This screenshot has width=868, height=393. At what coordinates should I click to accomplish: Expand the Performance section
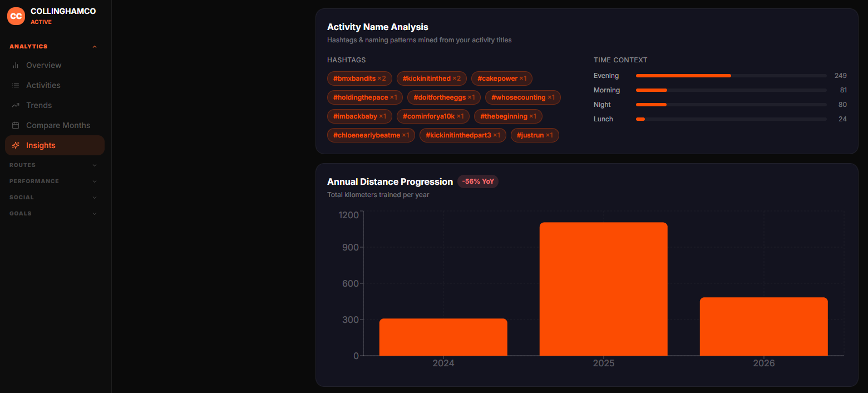[53, 181]
